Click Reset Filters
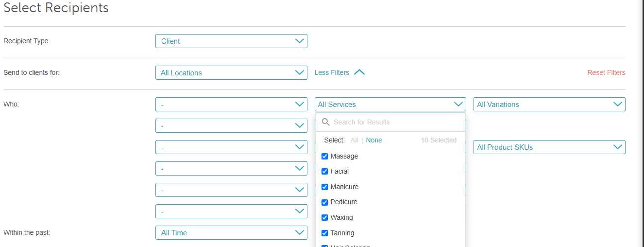Image resolution: width=644 pixels, height=247 pixels. point(606,72)
